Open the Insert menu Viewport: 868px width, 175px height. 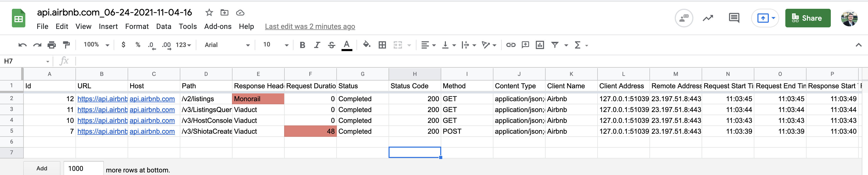click(108, 26)
